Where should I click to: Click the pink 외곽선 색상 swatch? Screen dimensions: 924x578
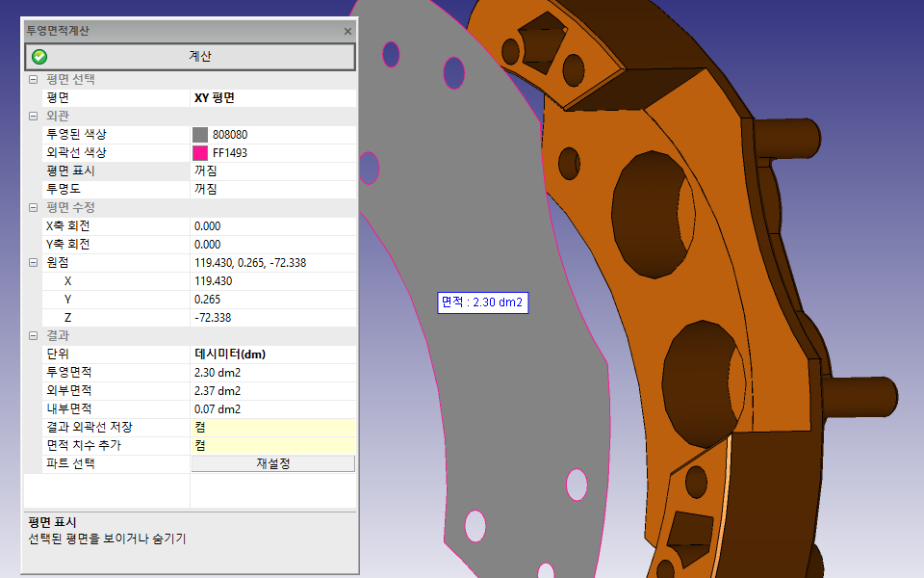click(200, 153)
